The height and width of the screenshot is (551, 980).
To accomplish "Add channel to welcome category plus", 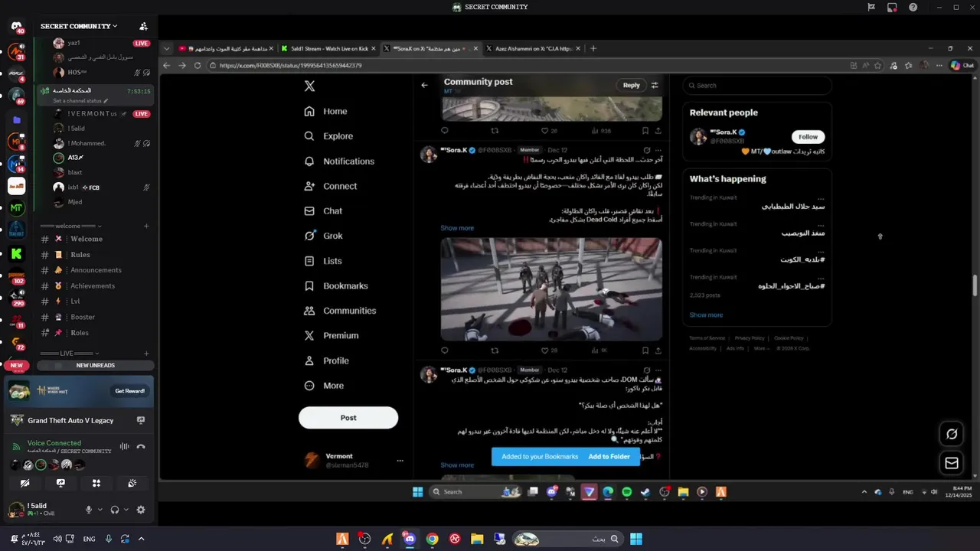I will click(x=146, y=226).
